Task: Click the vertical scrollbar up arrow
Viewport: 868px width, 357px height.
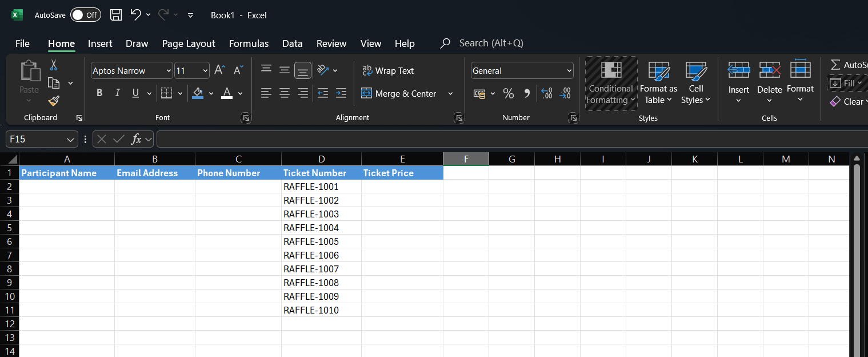Action: pyautogui.click(x=856, y=158)
